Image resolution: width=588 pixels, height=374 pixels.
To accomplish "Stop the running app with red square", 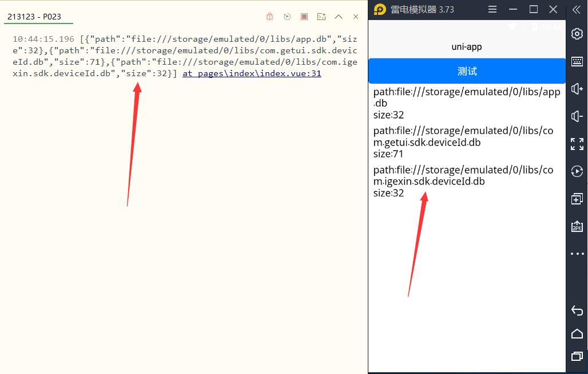I will click(304, 17).
